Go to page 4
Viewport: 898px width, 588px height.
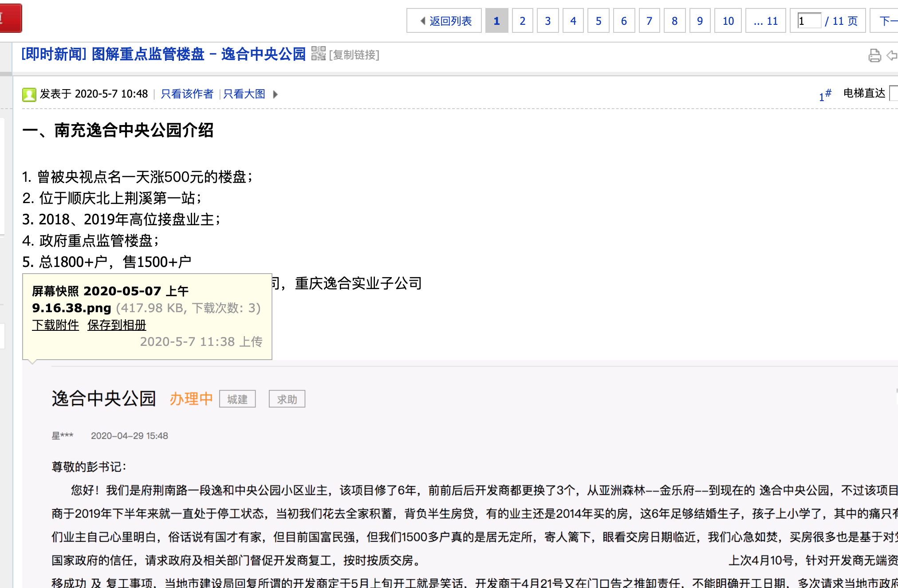pyautogui.click(x=573, y=21)
